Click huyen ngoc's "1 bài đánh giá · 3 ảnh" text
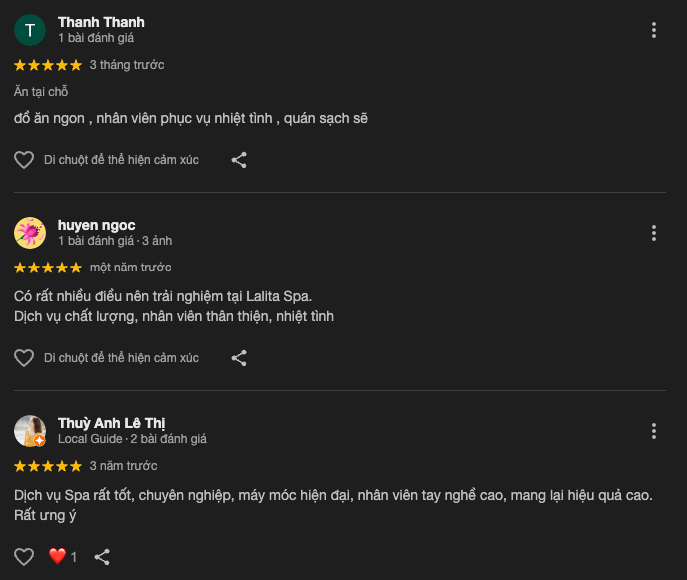Viewport: 687px width, 580px height. point(115,241)
